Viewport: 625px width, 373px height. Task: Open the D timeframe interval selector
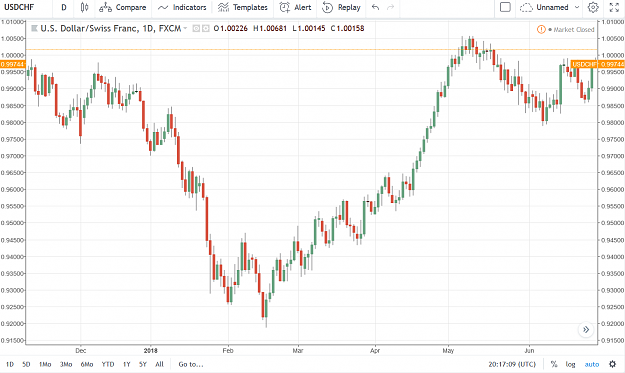(x=64, y=7)
